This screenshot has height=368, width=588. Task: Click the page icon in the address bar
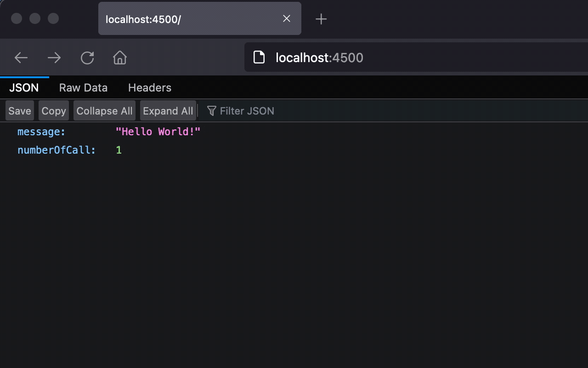(259, 57)
